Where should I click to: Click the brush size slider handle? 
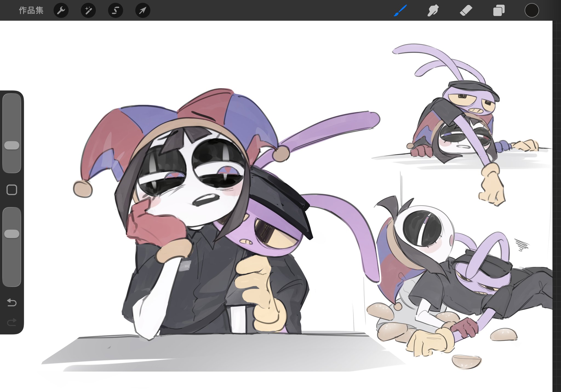(x=12, y=145)
